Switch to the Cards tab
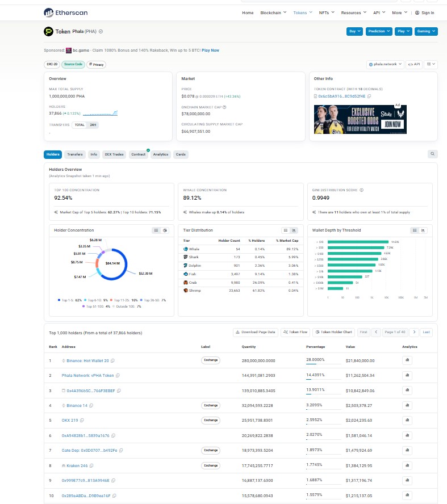447x504 pixels. pyautogui.click(x=181, y=154)
